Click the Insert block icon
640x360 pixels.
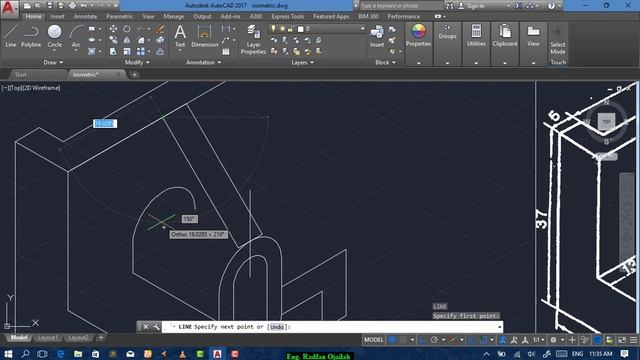coord(377,36)
